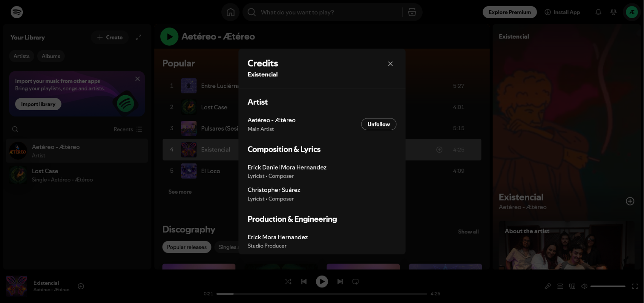
Task: Open Lost Case single in library
Action: [x=77, y=175]
